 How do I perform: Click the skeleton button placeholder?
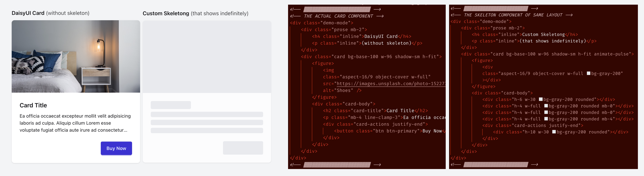coord(243,148)
